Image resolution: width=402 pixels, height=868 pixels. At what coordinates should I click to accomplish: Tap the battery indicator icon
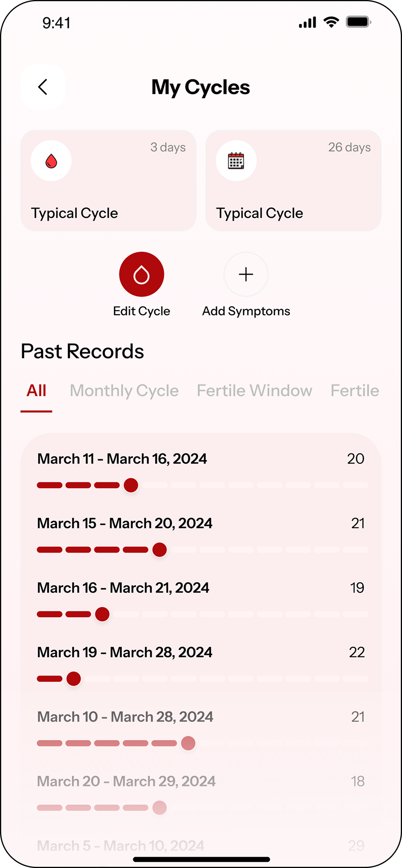point(358,22)
